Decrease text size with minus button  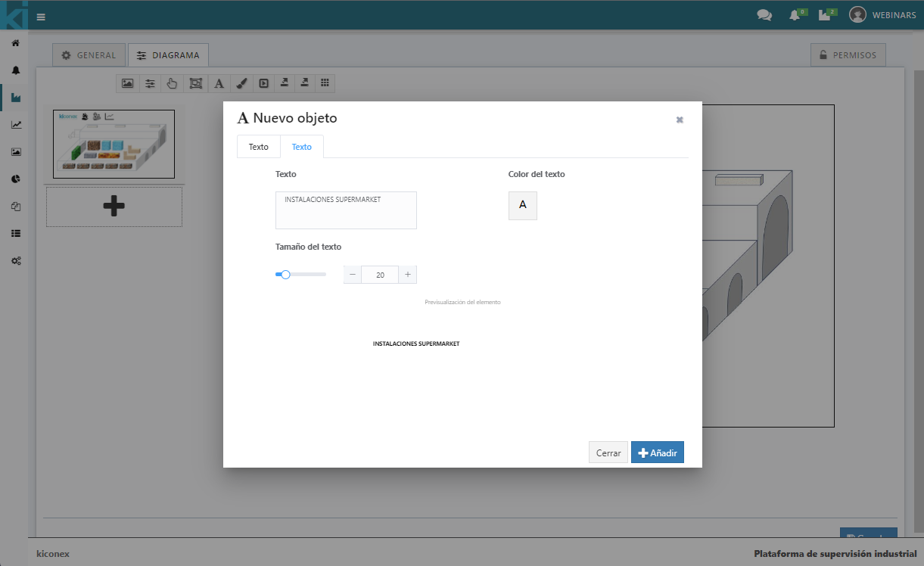coord(353,275)
